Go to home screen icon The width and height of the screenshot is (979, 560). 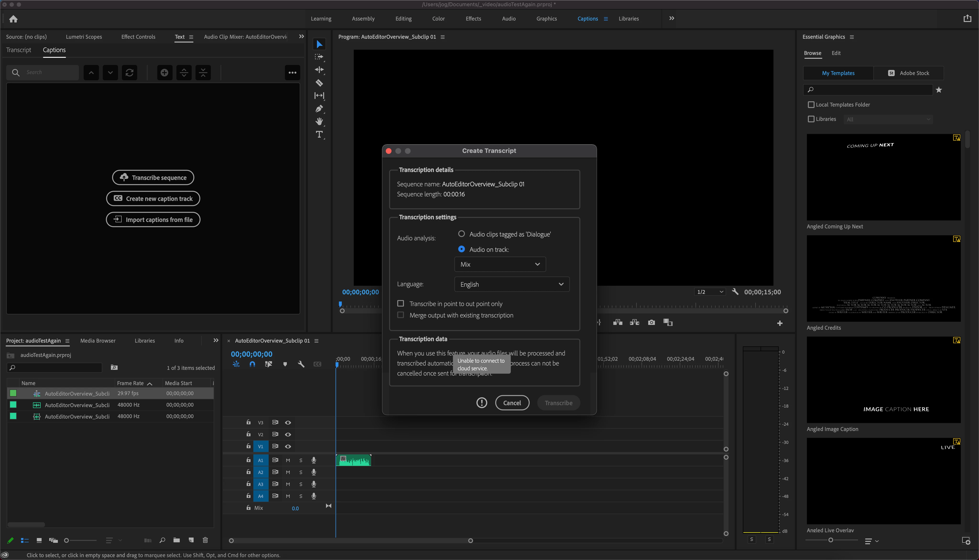click(x=13, y=19)
